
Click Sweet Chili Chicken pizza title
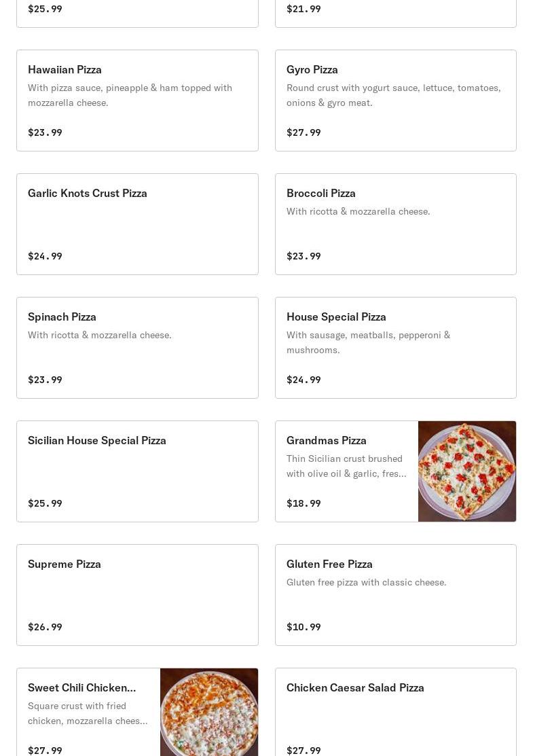point(81,687)
